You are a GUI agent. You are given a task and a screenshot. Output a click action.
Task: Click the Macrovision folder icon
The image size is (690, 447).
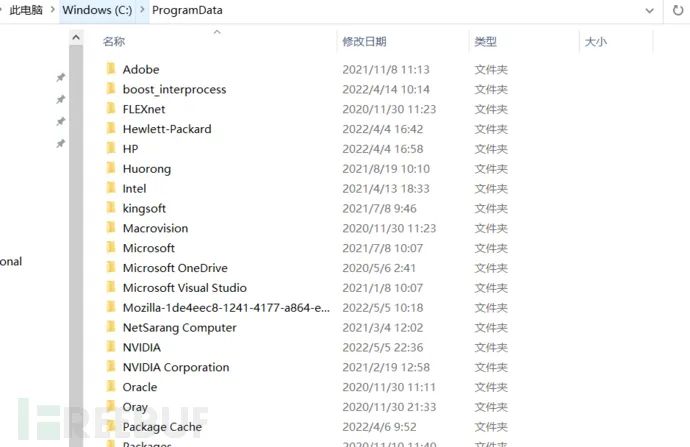click(111, 227)
